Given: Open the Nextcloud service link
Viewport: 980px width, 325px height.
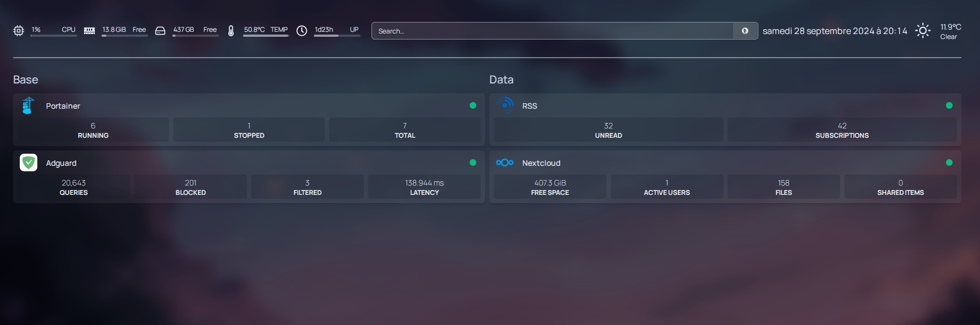Looking at the screenshot, I should pyautogui.click(x=541, y=163).
